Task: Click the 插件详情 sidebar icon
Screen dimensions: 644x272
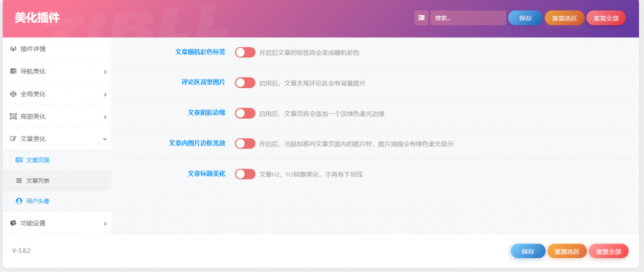Action: 13,49
